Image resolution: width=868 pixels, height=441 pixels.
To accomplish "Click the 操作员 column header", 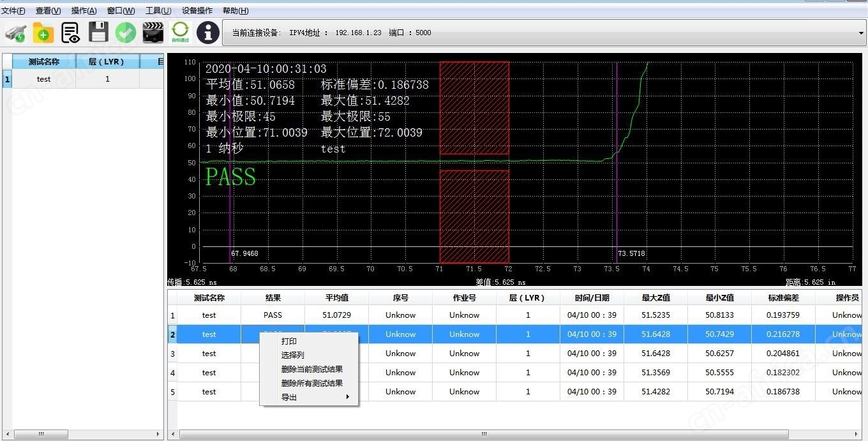I will [x=839, y=298].
